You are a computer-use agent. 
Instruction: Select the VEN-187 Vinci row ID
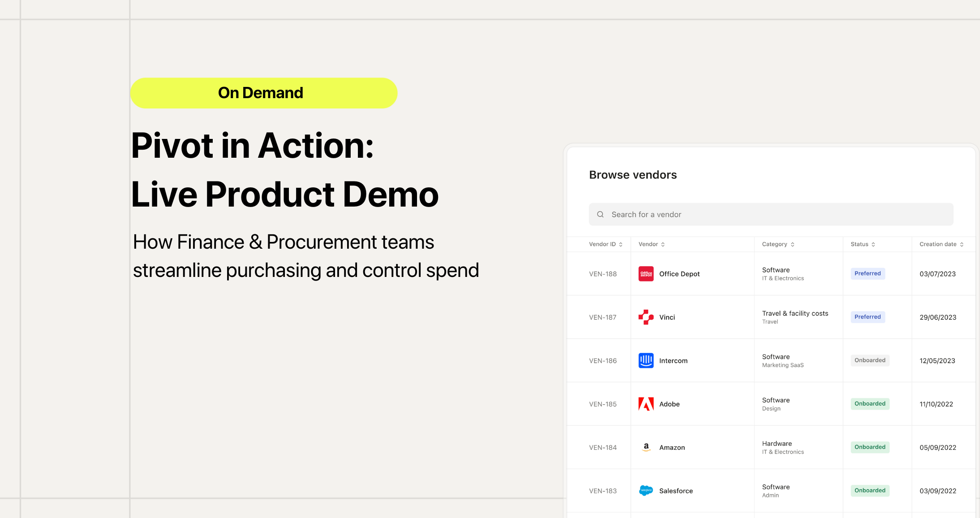point(602,317)
